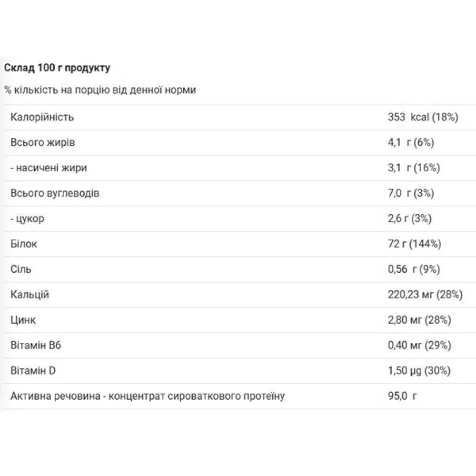Screen dimensions: 476x476
Task: Click the Білок row label
Action: pos(24,244)
